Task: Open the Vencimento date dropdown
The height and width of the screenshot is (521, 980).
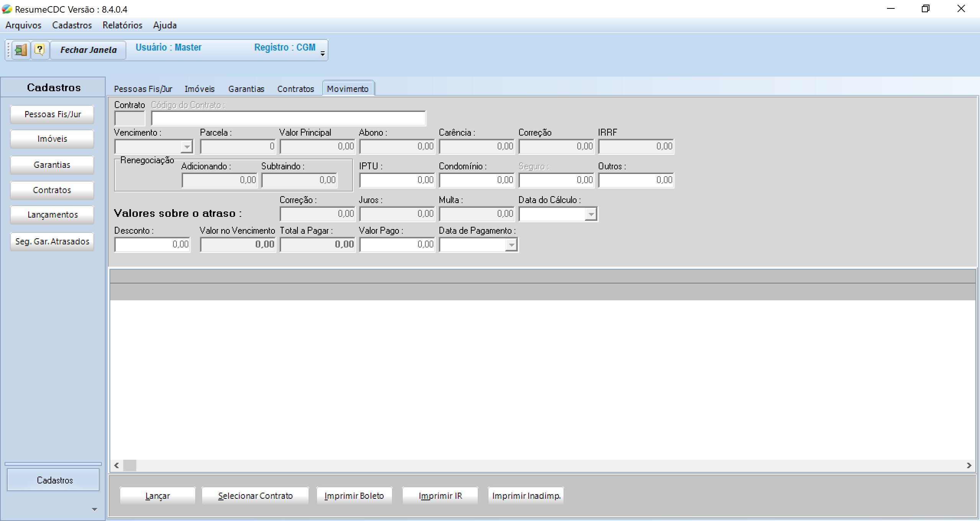Action: click(x=187, y=147)
